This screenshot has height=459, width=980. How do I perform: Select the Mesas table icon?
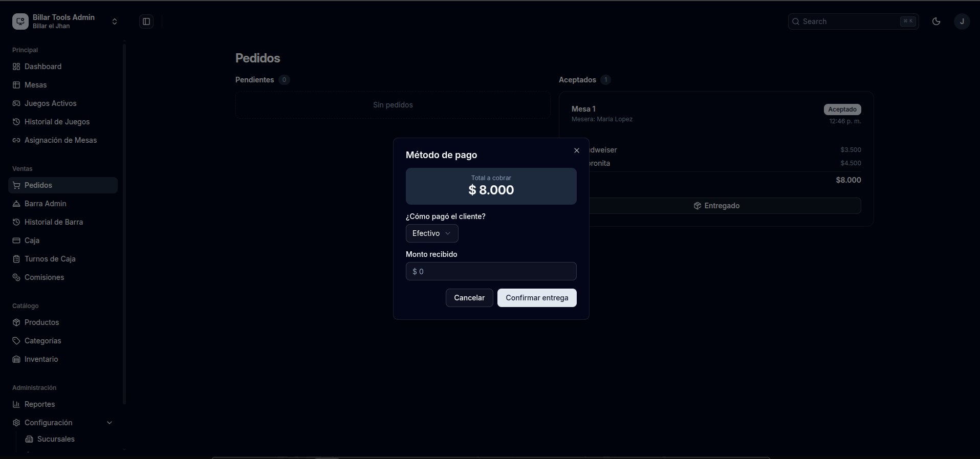(x=16, y=85)
